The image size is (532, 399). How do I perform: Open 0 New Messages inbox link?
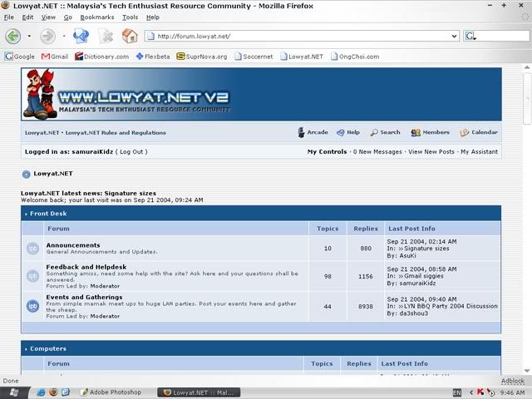point(377,151)
